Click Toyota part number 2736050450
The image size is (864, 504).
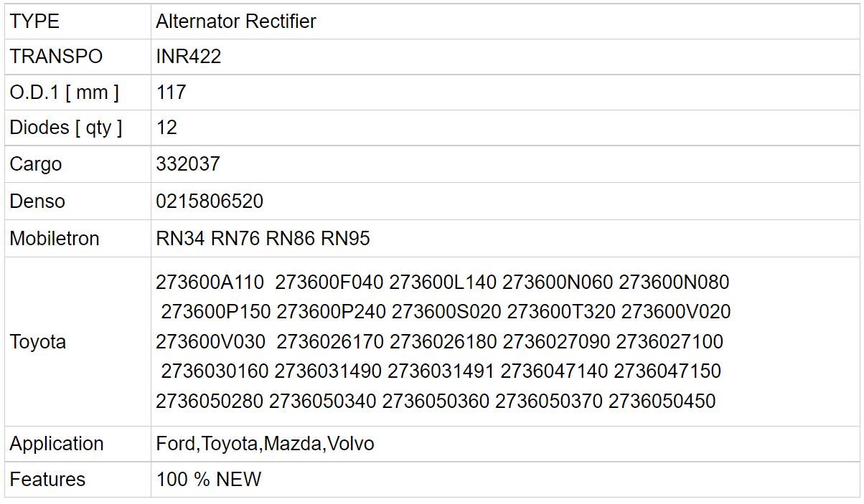662,401
